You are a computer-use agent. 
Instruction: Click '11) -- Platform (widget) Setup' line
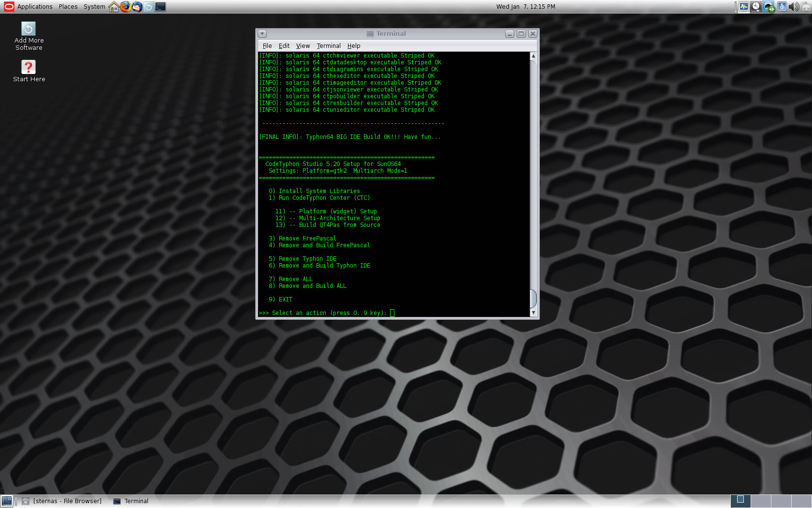click(x=326, y=211)
